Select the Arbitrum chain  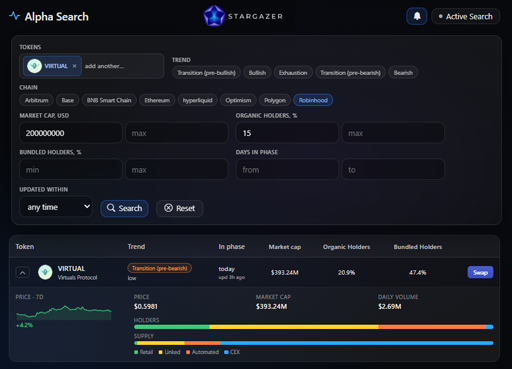click(x=36, y=100)
